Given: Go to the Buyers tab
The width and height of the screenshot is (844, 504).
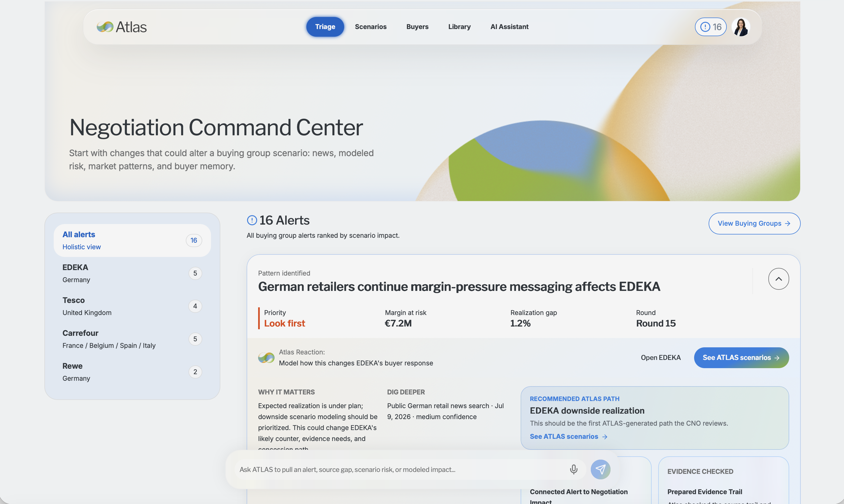Looking at the screenshot, I should coord(417,27).
